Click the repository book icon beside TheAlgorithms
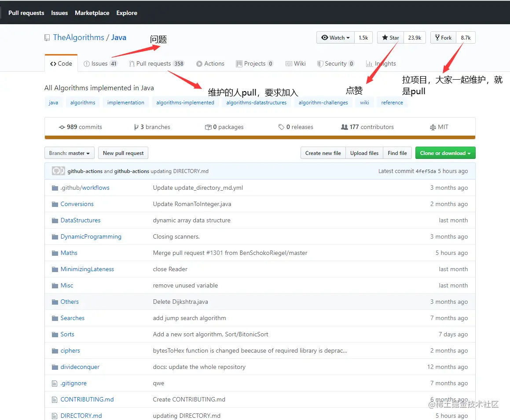 coord(47,38)
